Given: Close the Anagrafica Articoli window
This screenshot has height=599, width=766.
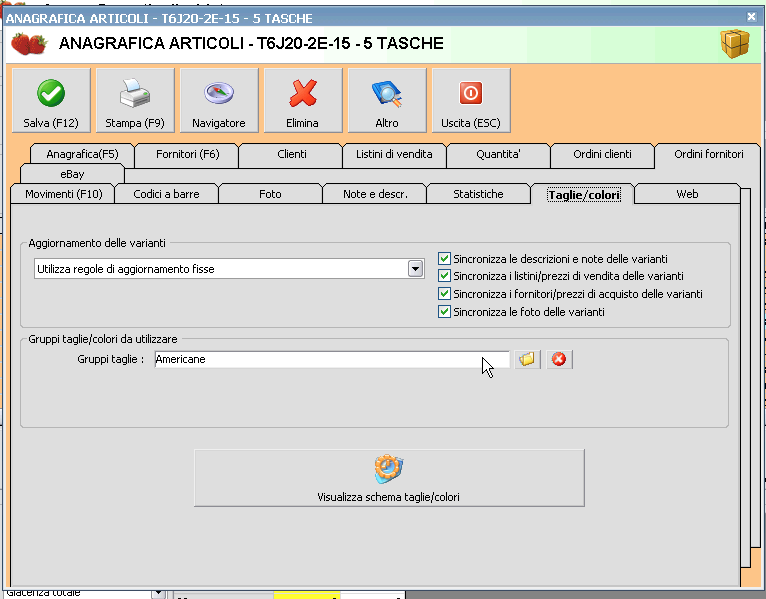Looking at the screenshot, I should click(751, 17).
